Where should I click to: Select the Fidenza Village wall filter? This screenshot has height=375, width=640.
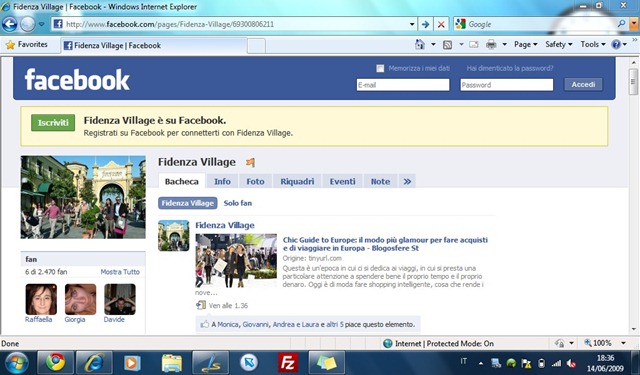[x=188, y=203]
